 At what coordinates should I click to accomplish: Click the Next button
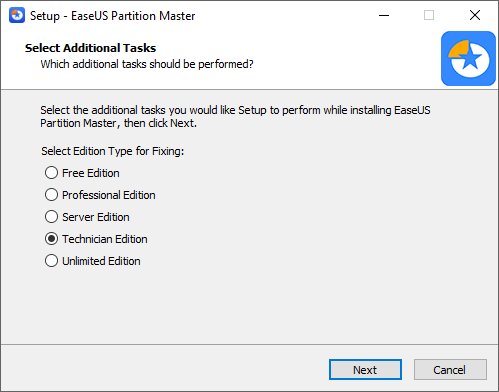[x=365, y=370]
